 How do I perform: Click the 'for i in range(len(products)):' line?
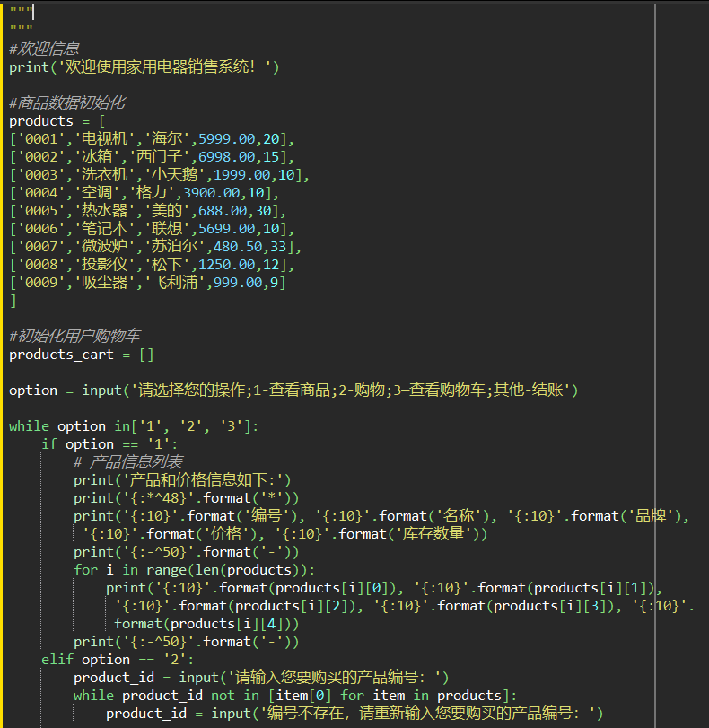tap(194, 570)
